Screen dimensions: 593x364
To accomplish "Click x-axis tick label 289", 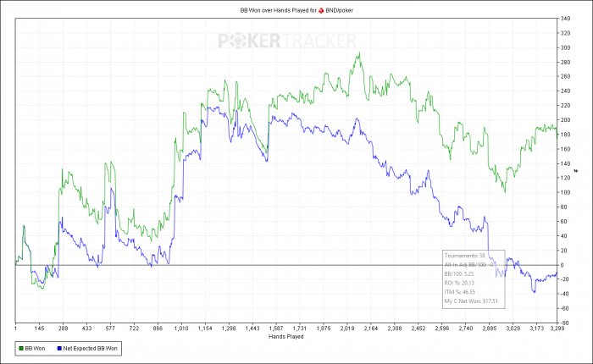I will (63, 328).
